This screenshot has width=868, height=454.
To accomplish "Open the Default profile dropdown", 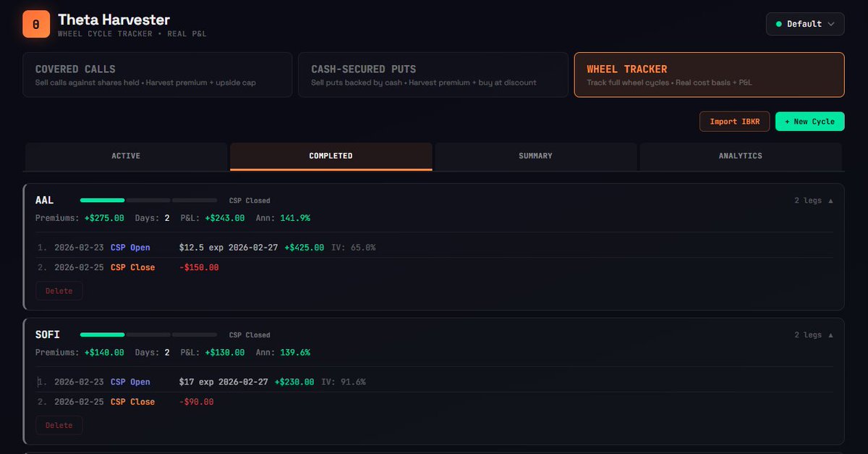I will [805, 24].
